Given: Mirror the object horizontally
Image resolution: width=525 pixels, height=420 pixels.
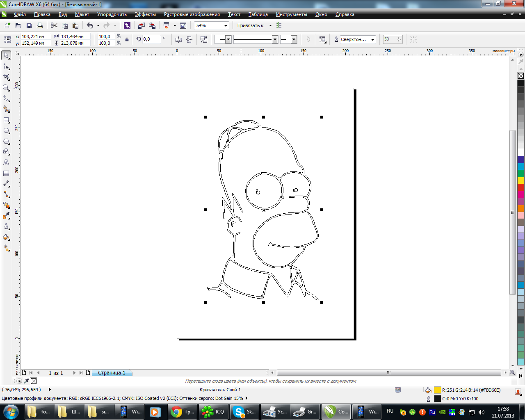Looking at the screenshot, I should tap(178, 39).
